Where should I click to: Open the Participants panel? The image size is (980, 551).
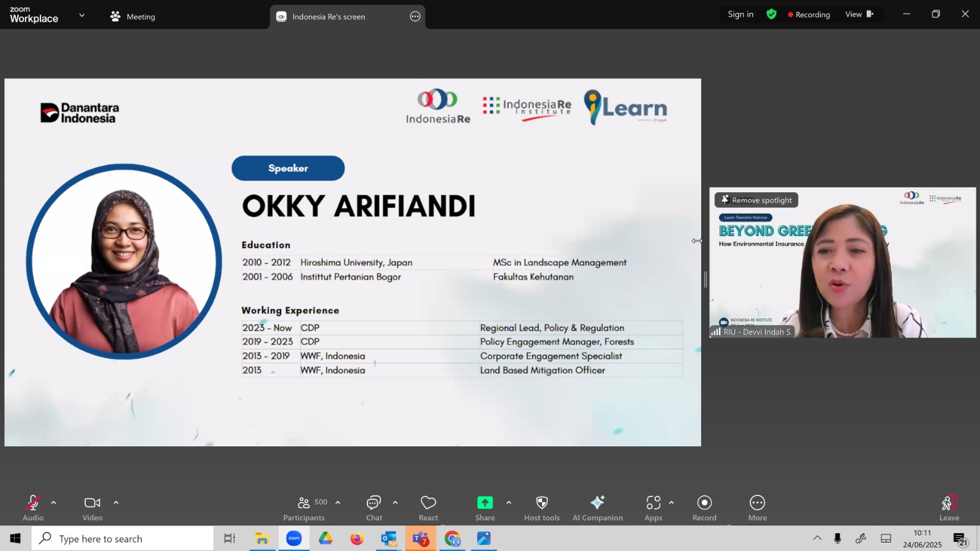tap(304, 503)
